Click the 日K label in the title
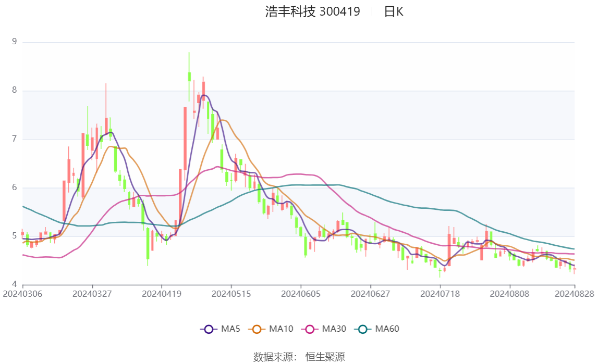This screenshot has width=598, height=364. point(394,12)
